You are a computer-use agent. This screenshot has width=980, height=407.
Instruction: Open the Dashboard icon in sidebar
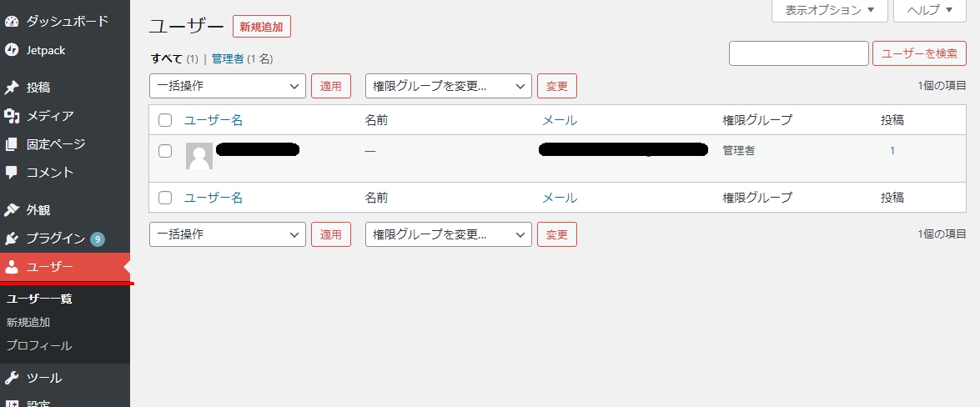(x=11, y=21)
